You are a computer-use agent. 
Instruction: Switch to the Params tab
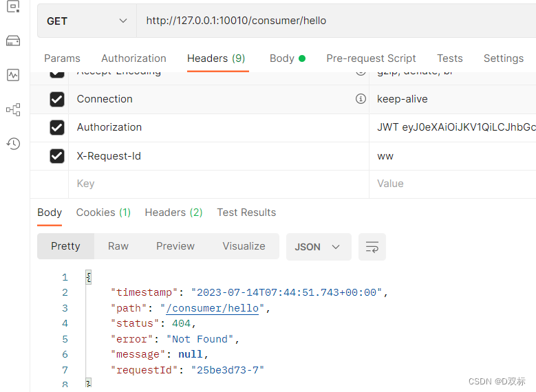[62, 58]
